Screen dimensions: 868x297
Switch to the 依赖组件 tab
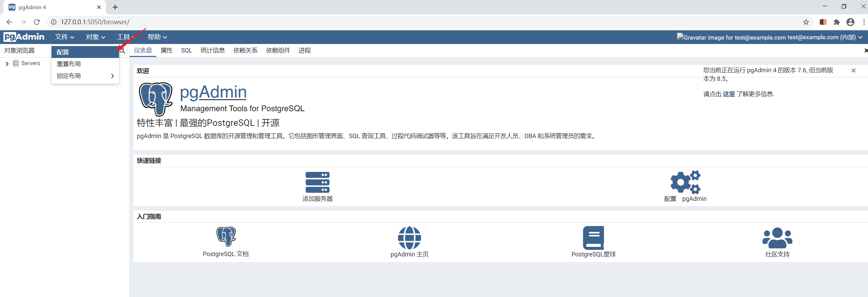[x=278, y=50]
